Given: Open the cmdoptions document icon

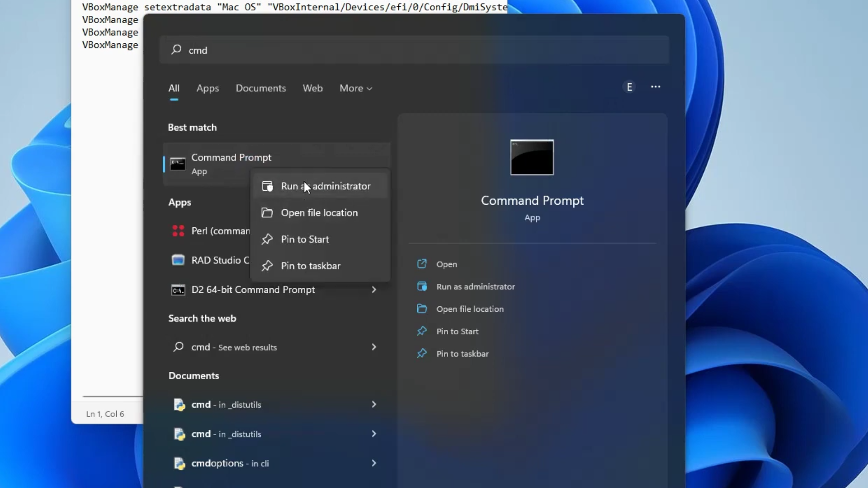Looking at the screenshot, I should coord(179,463).
